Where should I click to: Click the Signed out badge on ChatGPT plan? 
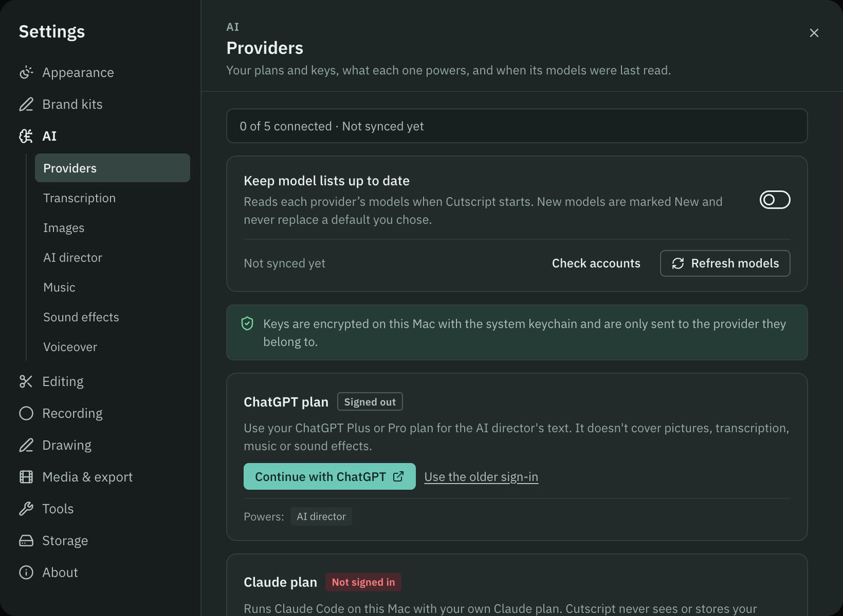pos(370,402)
